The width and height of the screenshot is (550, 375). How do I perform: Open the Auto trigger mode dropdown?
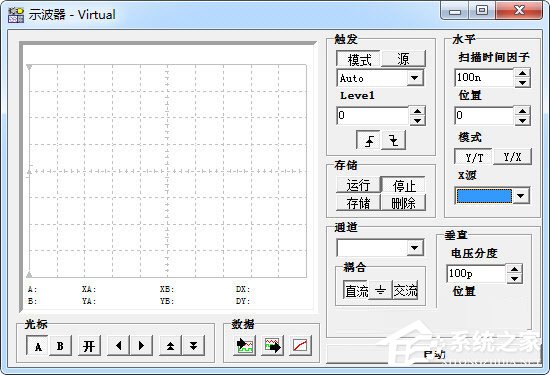[x=415, y=78]
